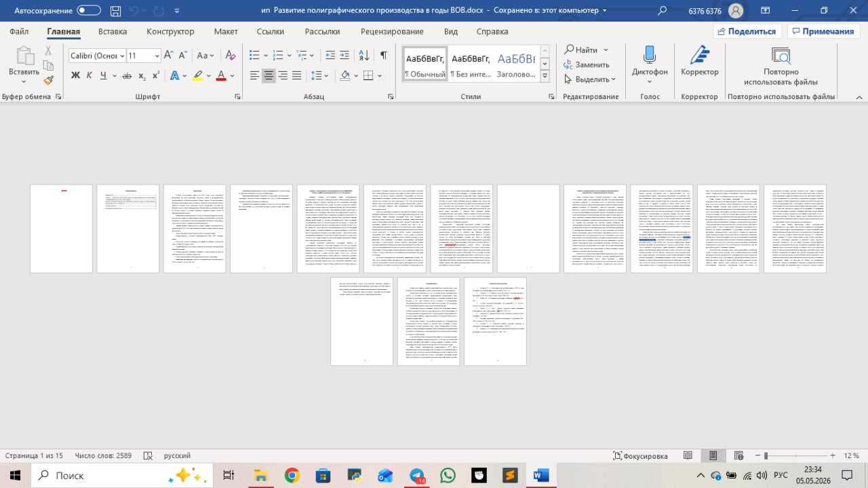Click the proofing check icon in status bar

click(x=147, y=455)
